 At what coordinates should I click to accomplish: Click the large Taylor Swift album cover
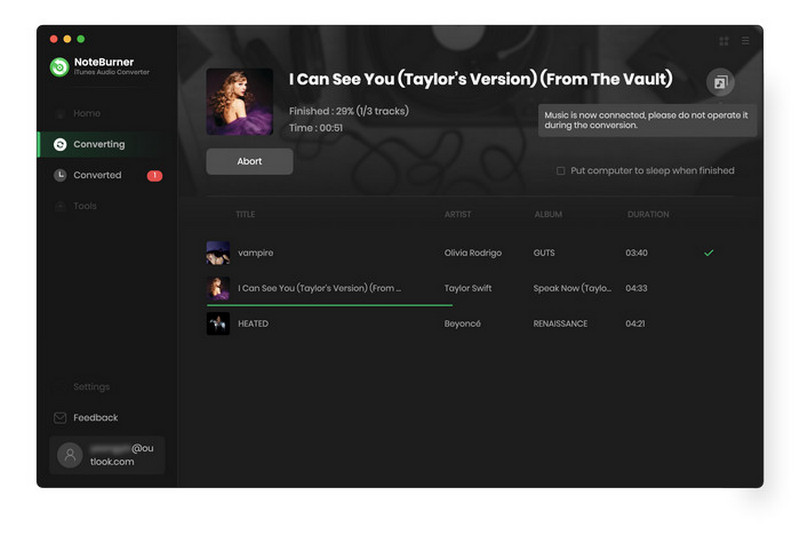(x=239, y=101)
